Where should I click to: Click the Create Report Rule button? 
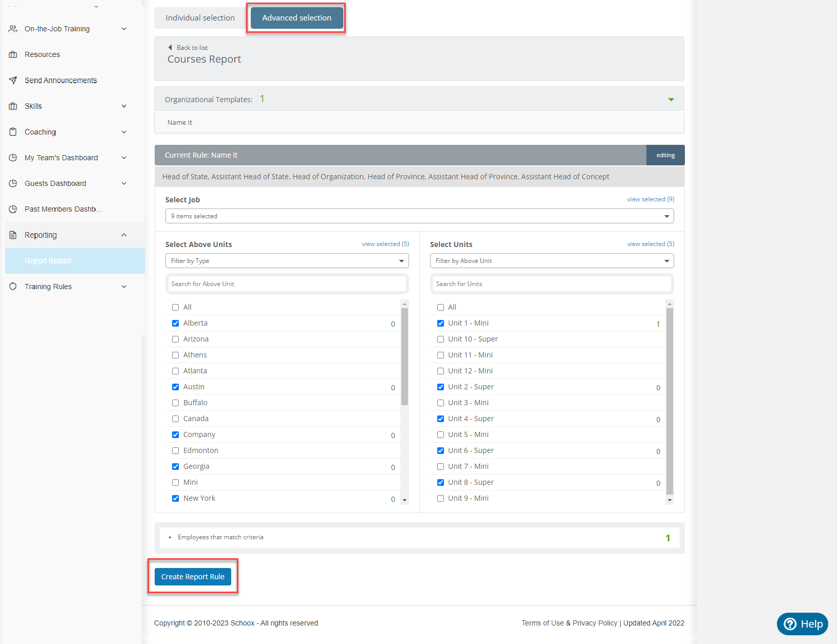click(193, 576)
